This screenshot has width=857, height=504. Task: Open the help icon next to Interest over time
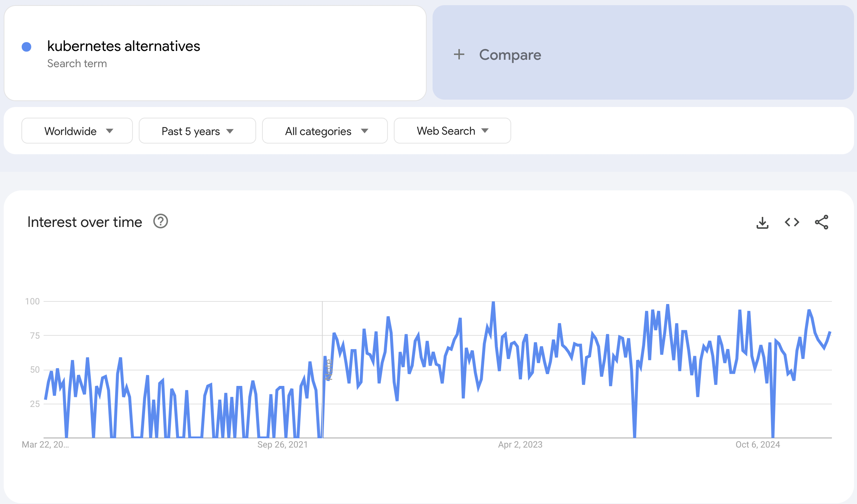coord(161,221)
